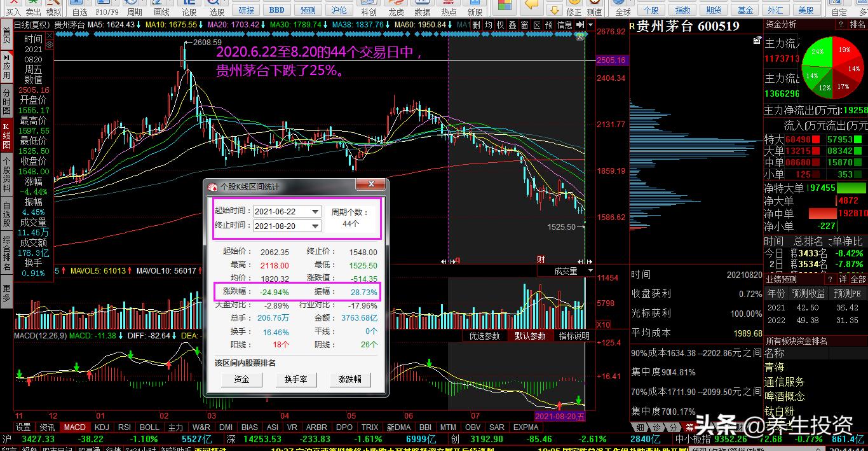868x451 pixels.
Task: Click the colored grid layout icon
Action: [505, 5]
